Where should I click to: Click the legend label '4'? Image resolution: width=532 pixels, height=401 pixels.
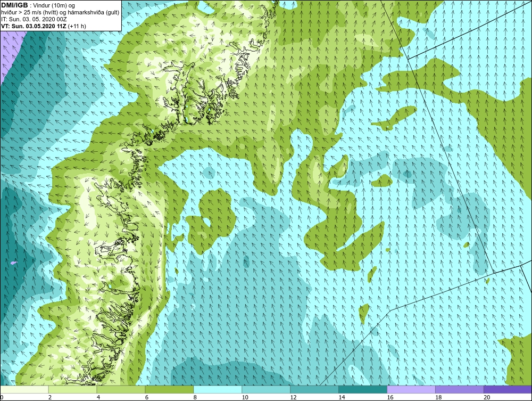click(x=98, y=397)
